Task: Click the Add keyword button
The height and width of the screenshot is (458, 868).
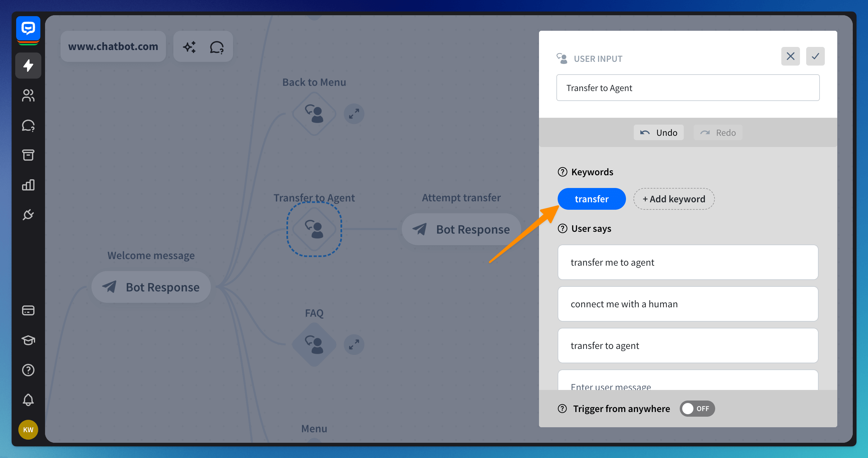Action: [674, 199]
